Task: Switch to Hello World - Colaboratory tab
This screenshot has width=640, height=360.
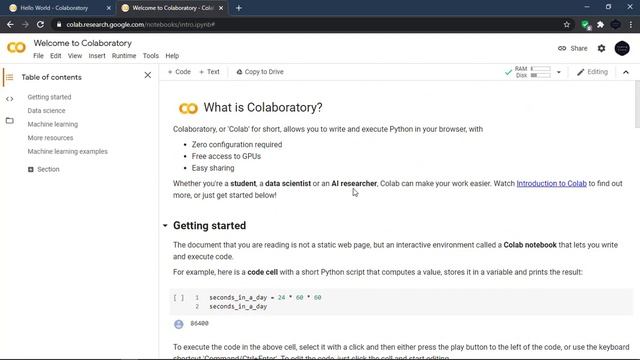Action: click(x=55, y=8)
